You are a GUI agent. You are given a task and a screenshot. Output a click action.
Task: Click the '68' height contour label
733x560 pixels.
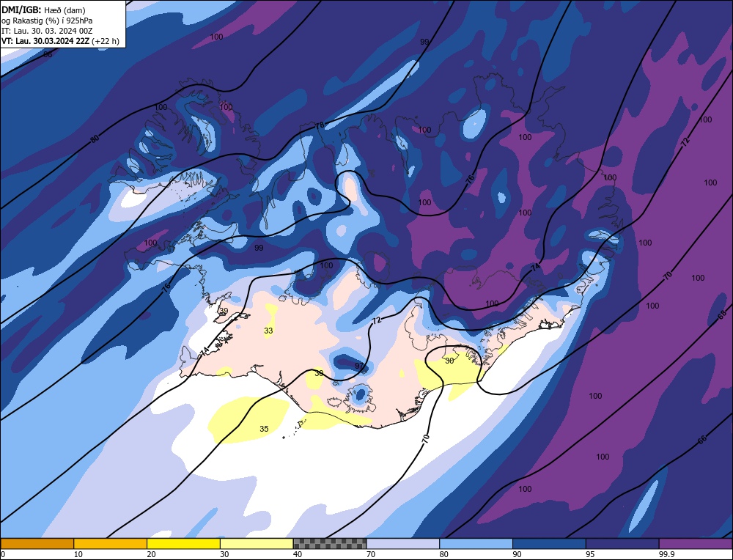coord(722,315)
